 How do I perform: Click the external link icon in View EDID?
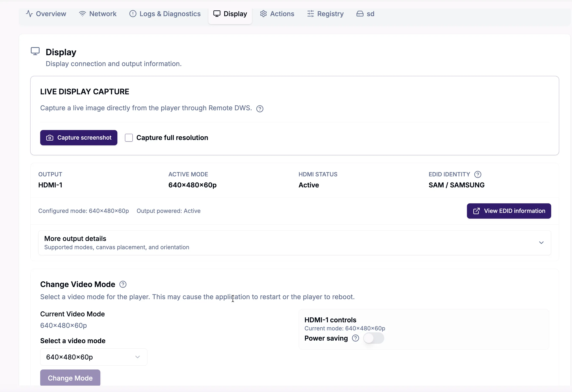477,211
